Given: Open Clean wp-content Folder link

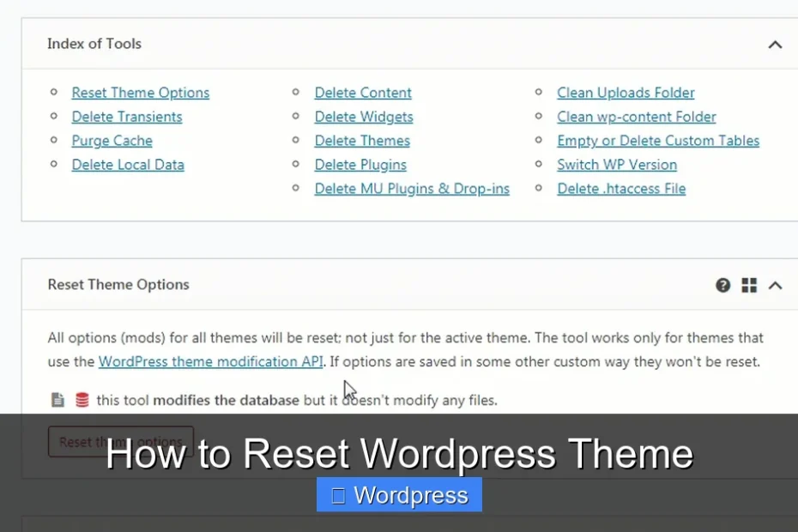Looking at the screenshot, I should point(636,117).
